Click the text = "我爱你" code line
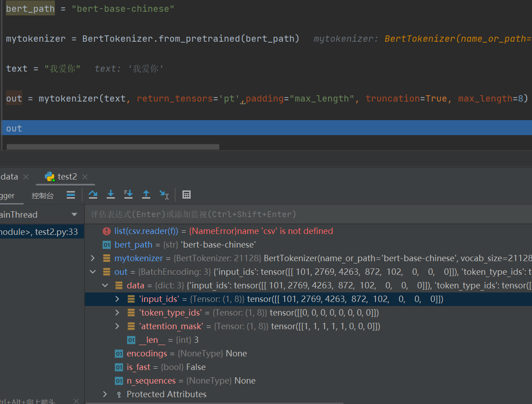 click(43, 69)
